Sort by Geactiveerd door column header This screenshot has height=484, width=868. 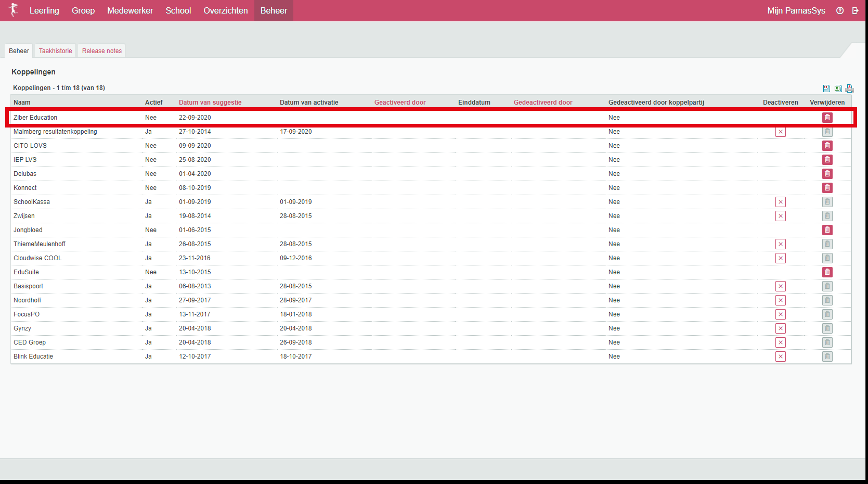(399, 103)
